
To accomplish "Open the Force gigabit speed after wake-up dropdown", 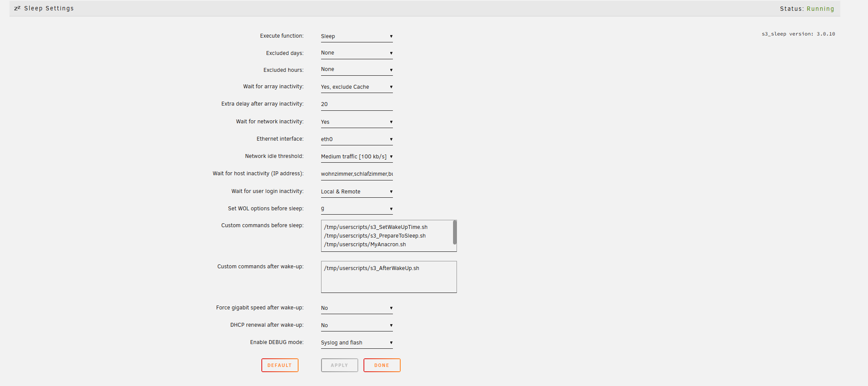I will click(357, 308).
